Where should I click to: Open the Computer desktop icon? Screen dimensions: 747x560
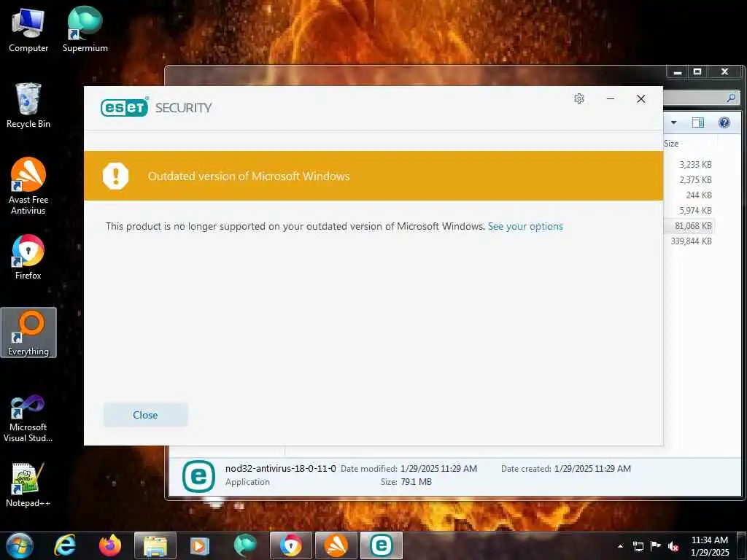(28, 30)
